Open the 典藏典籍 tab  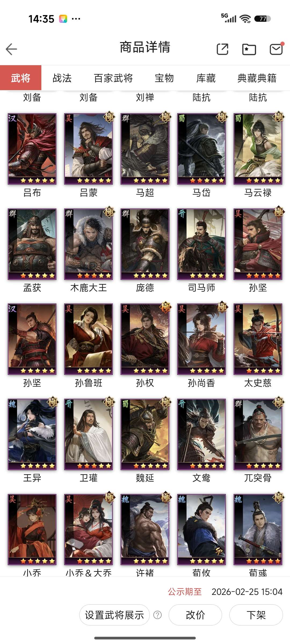257,78
